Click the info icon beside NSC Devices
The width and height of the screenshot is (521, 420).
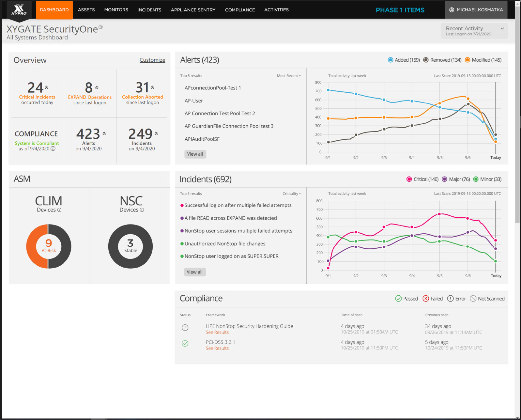142,210
